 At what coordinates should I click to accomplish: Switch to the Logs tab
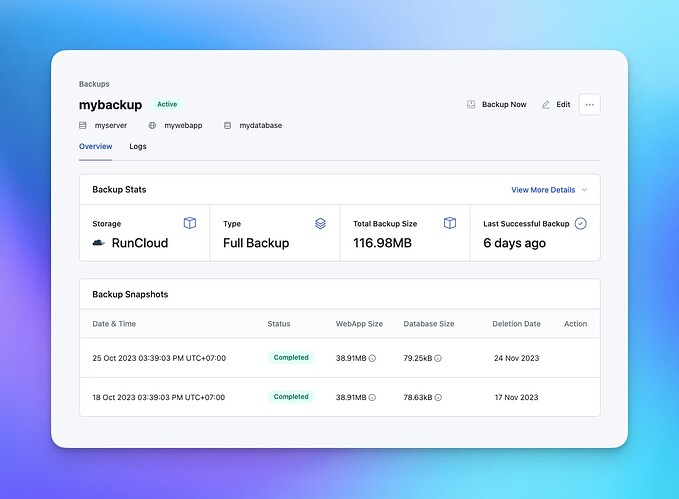pos(138,146)
